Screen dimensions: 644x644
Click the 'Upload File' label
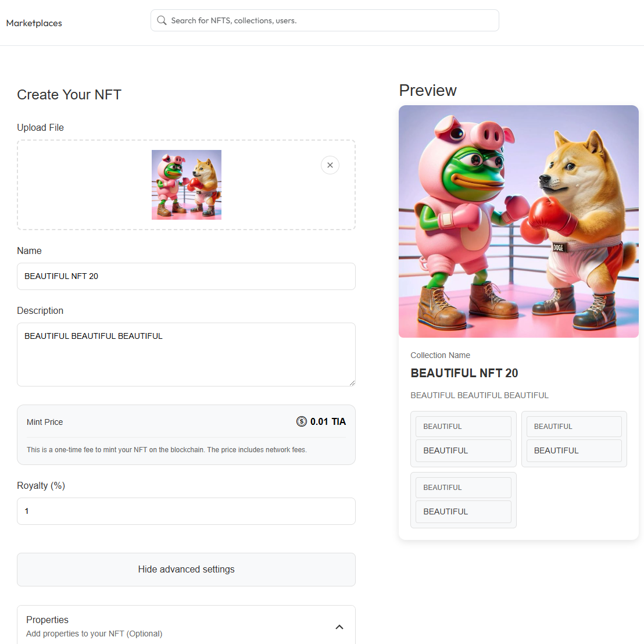40,128
